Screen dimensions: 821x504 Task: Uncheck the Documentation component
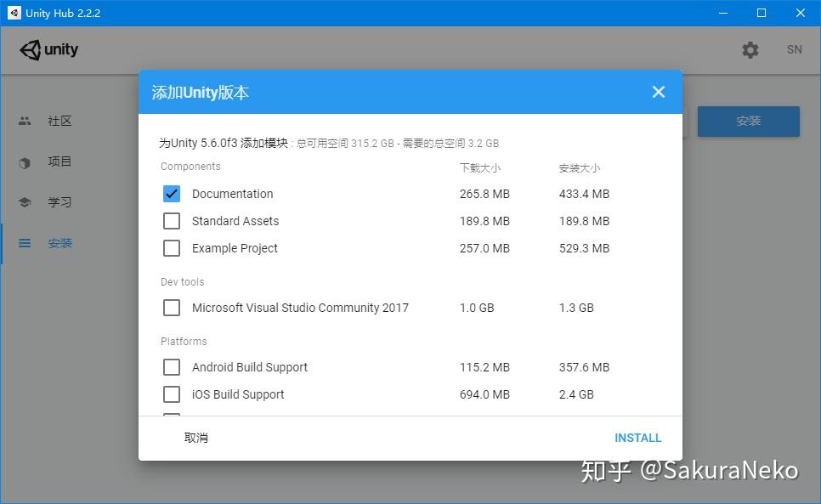click(172, 194)
